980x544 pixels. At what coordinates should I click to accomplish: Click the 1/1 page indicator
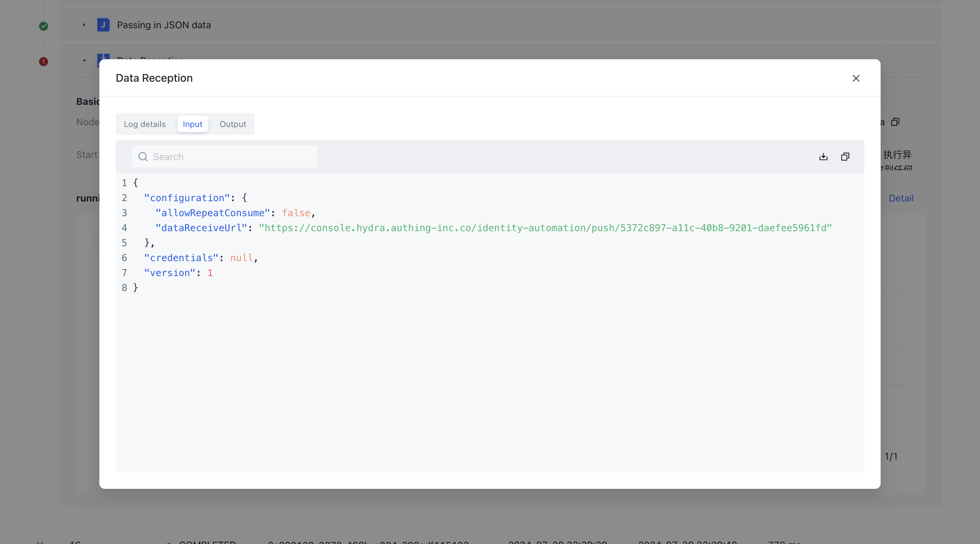[890, 456]
